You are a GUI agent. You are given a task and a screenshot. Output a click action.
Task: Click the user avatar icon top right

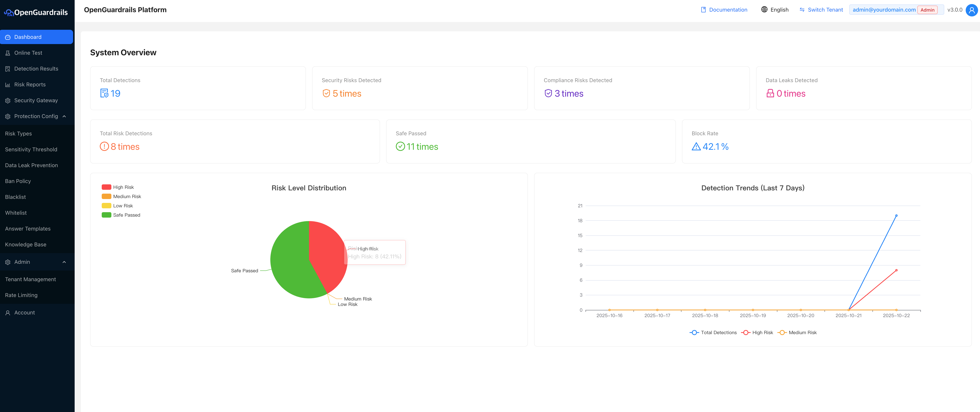[971, 10]
